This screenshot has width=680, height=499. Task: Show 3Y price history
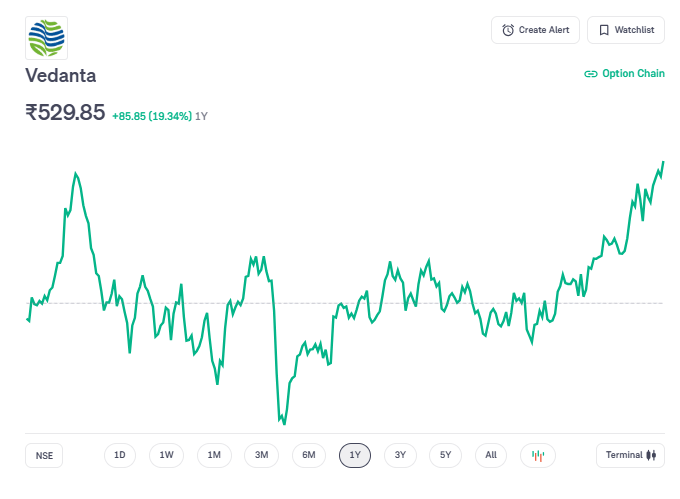coord(400,455)
